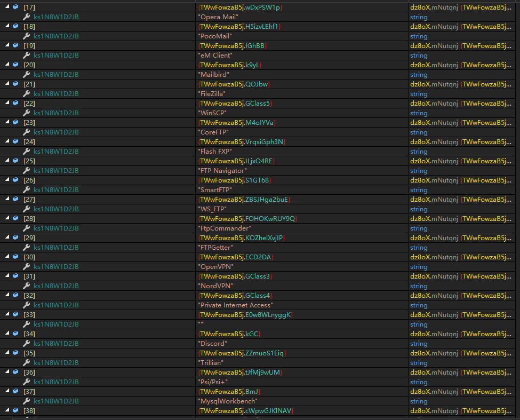Click the cube icon next to index [27]
The image size is (520, 420).
15,200
